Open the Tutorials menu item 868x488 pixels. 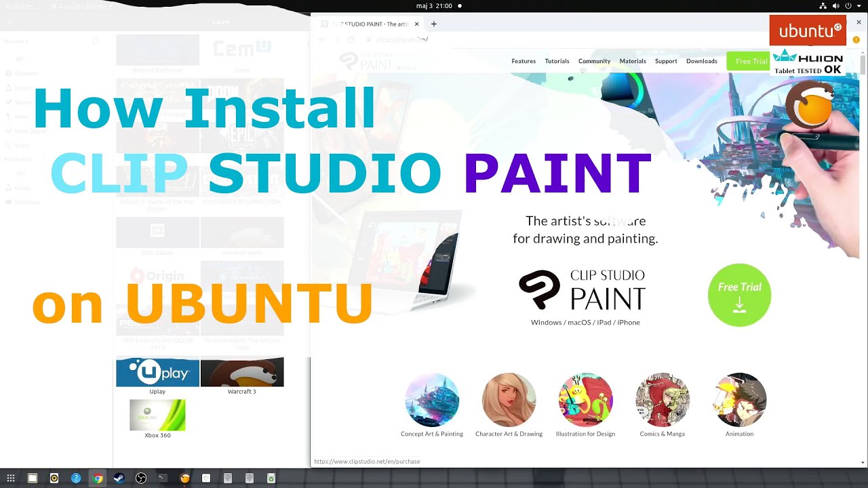tap(557, 61)
